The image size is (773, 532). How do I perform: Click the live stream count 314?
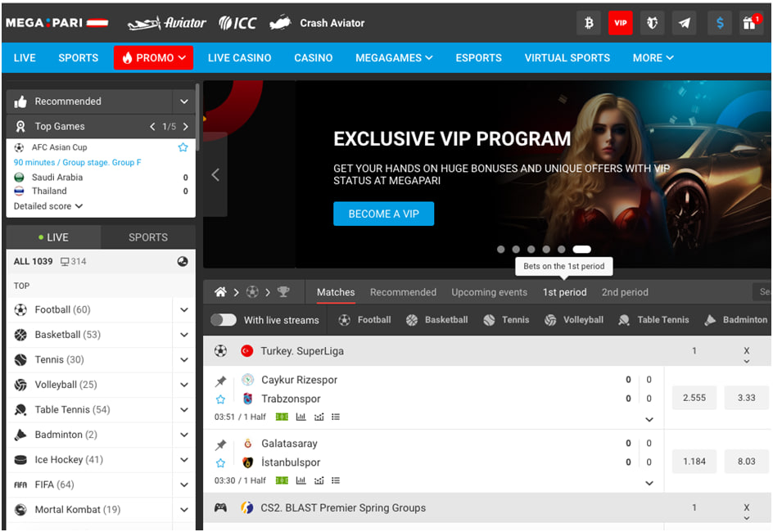tap(73, 262)
